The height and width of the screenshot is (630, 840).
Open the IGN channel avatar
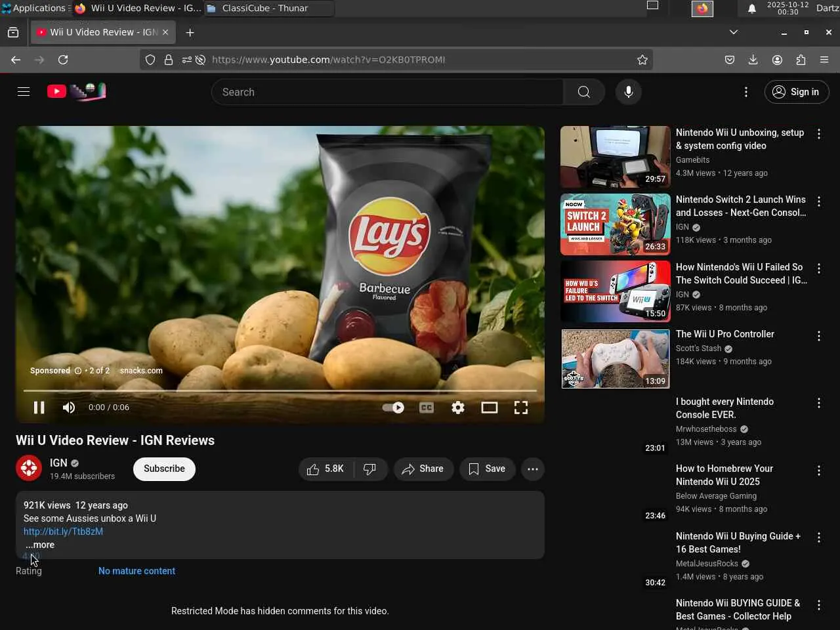point(29,469)
